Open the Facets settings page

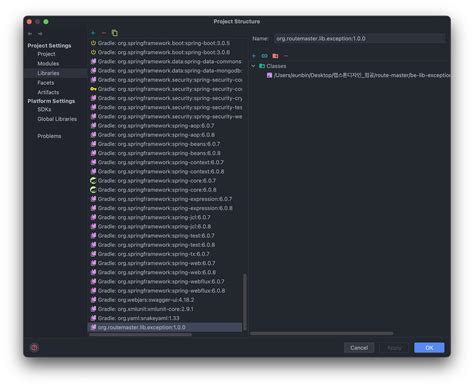pyautogui.click(x=46, y=83)
